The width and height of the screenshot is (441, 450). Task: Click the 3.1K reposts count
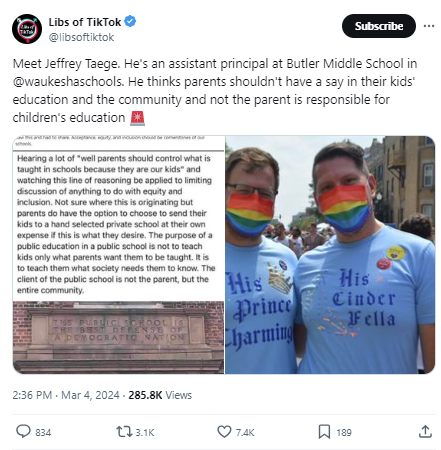tap(145, 433)
